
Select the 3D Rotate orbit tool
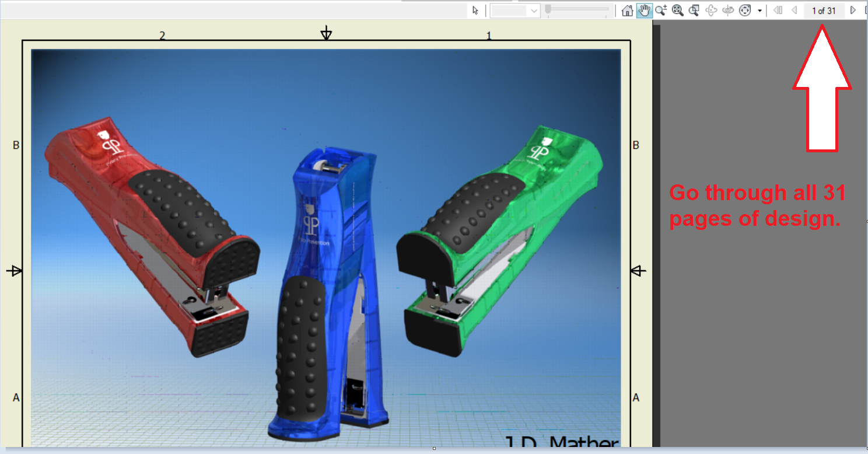[x=710, y=10]
